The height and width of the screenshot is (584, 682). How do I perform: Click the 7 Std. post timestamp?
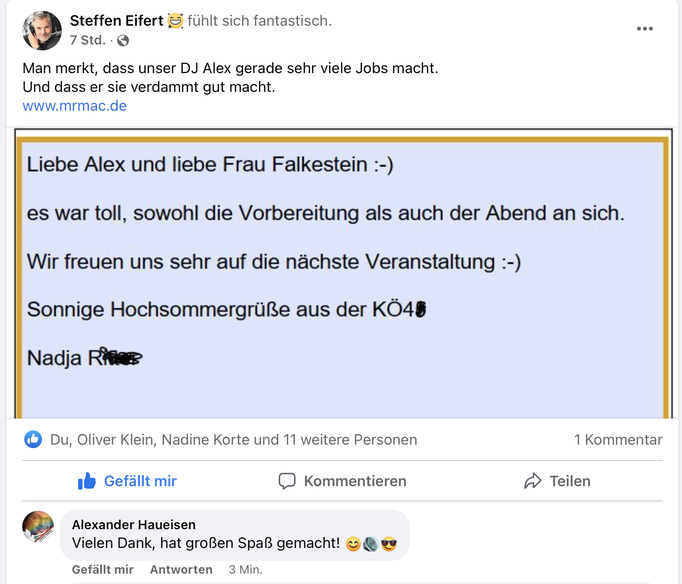click(x=88, y=41)
